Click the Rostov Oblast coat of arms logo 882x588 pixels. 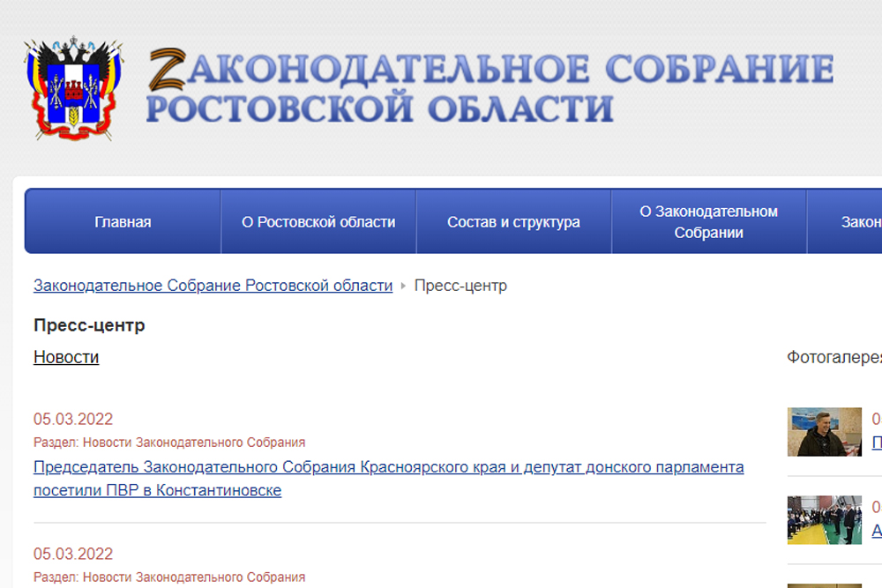[72, 88]
